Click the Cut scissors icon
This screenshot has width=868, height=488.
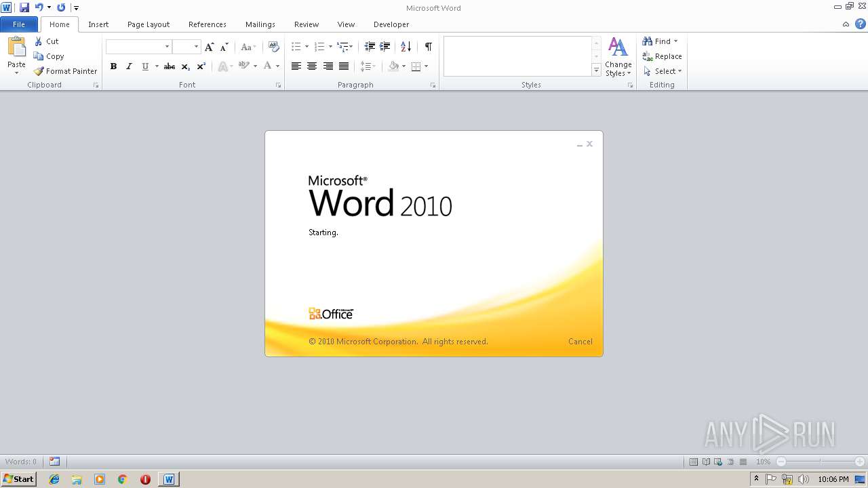click(39, 41)
